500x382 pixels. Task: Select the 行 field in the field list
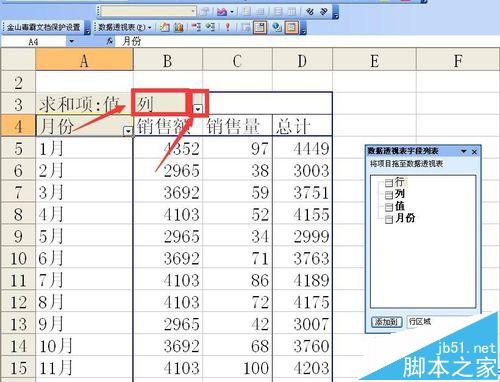(395, 182)
